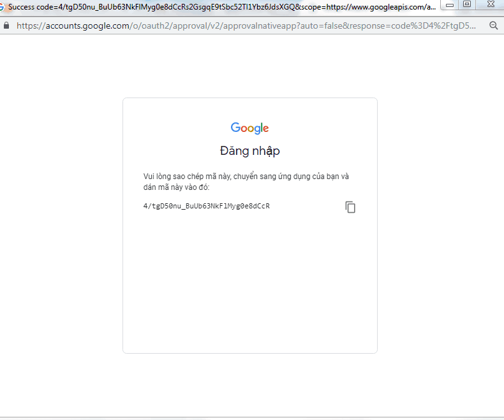Viewport: 504px width, 420px height.
Task: Focus the accounts.google.com URL address field
Action: [246, 25]
